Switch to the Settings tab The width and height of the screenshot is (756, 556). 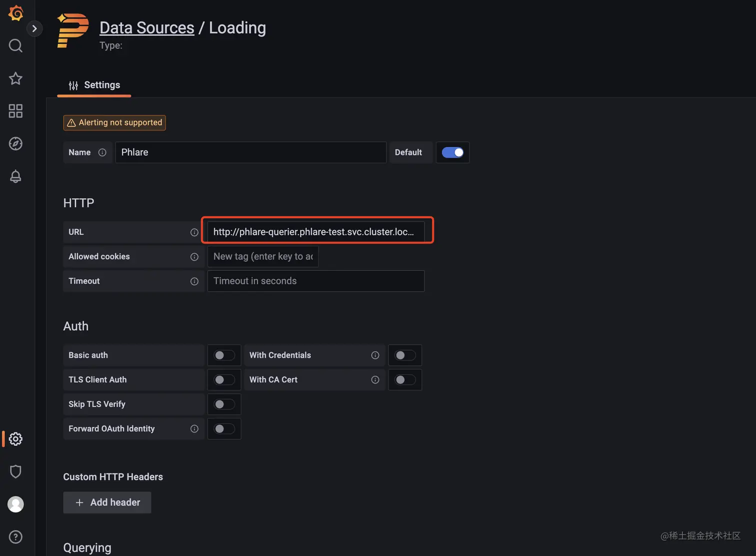[94, 85]
